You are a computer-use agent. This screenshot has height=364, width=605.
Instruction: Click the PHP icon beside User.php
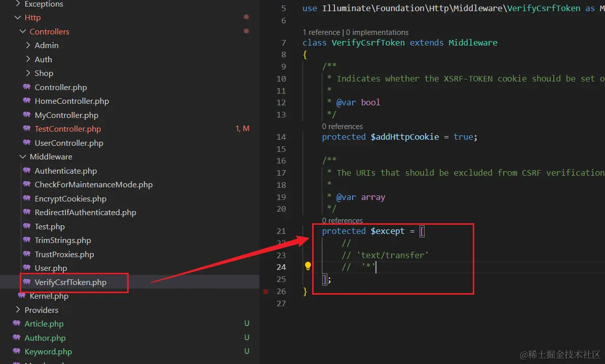[27, 268]
